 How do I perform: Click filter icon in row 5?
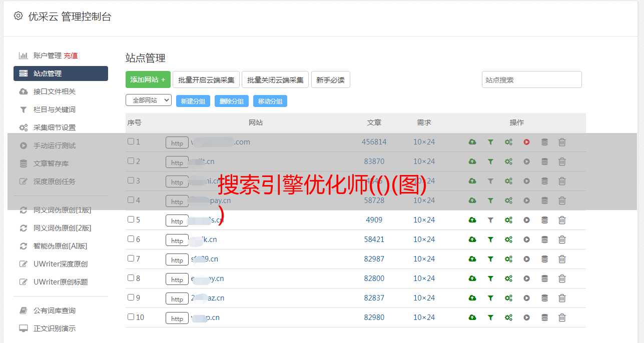point(490,220)
